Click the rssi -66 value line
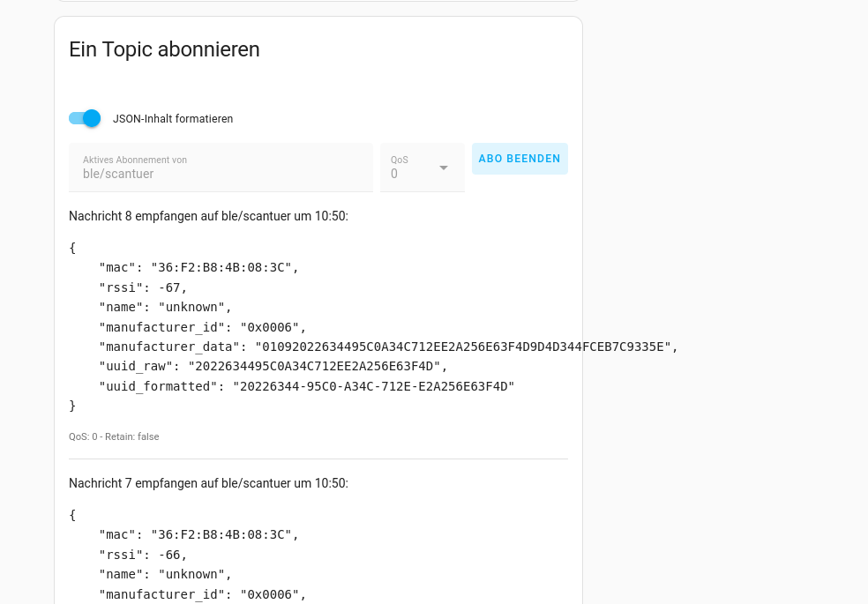868x604 pixels. pos(144,555)
